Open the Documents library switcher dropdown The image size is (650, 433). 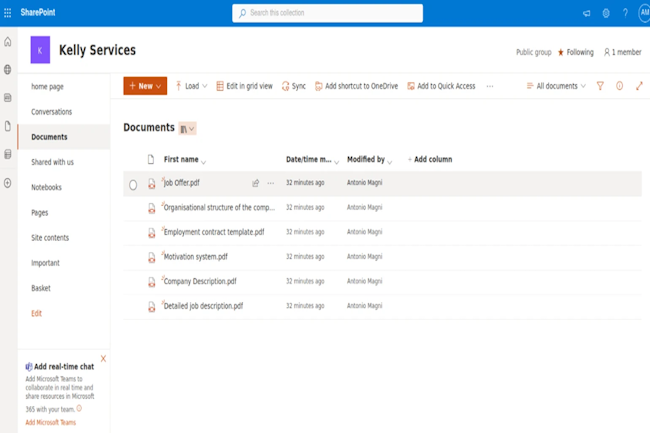pos(187,129)
